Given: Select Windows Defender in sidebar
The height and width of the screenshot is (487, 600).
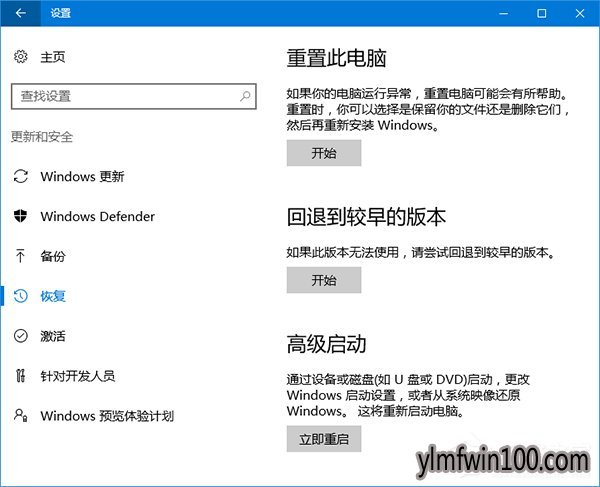Looking at the screenshot, I should [x=98, y=216].
